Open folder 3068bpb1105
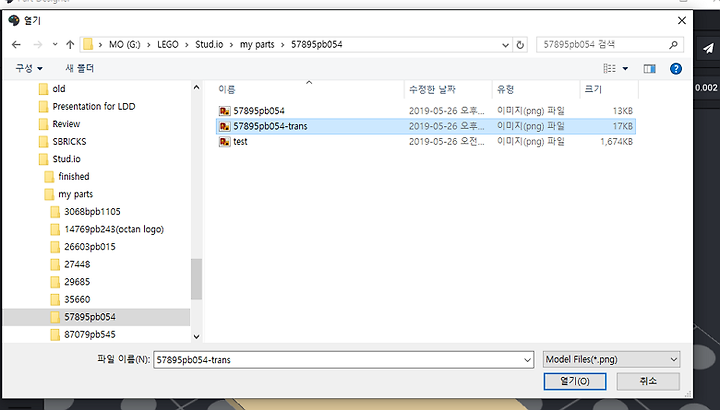This screenshot has height=410, width=720. tap(92, 212)
